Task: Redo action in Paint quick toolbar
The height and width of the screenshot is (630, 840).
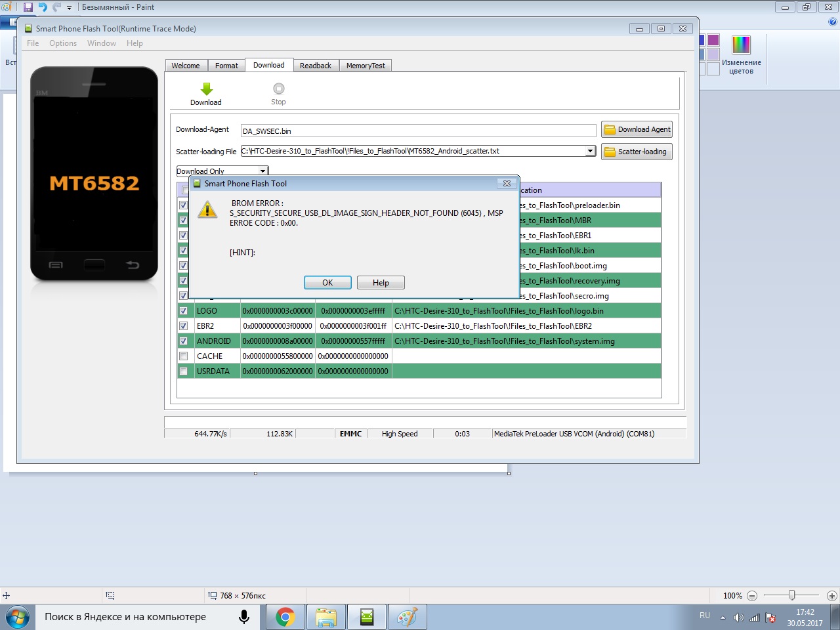Action: coord(56,7)
